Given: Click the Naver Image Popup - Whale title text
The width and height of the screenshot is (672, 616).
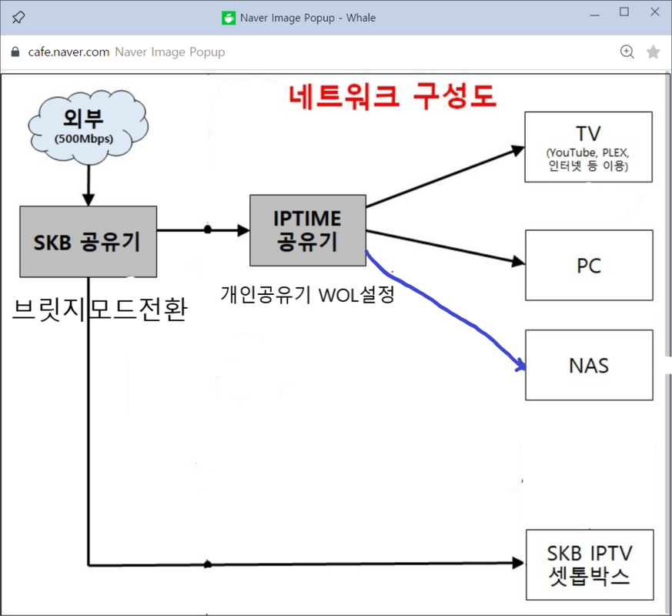Looking at the screenshot, I should (x=308, y=18).
